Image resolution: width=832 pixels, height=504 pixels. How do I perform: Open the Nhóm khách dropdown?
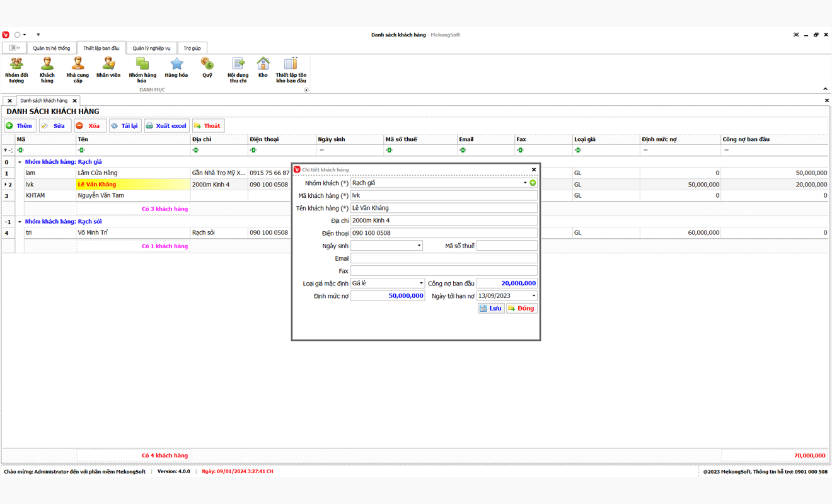pos(525,183)
